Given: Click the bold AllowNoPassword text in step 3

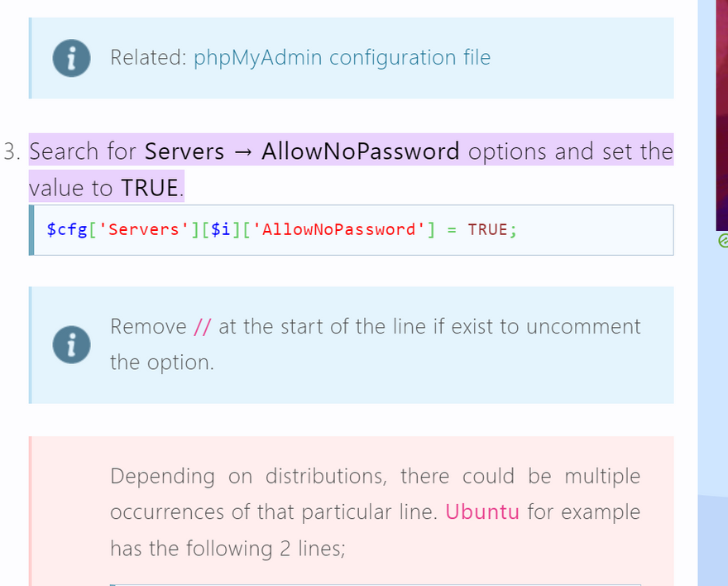Looking at the screenshot, I should click(x=360, y=151).
